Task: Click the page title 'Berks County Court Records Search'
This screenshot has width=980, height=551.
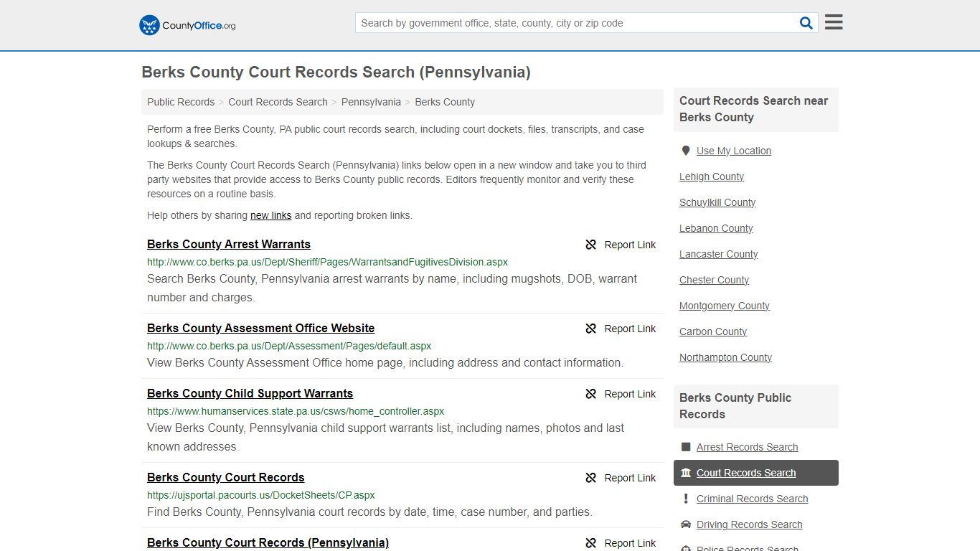Action: point(336,72)
